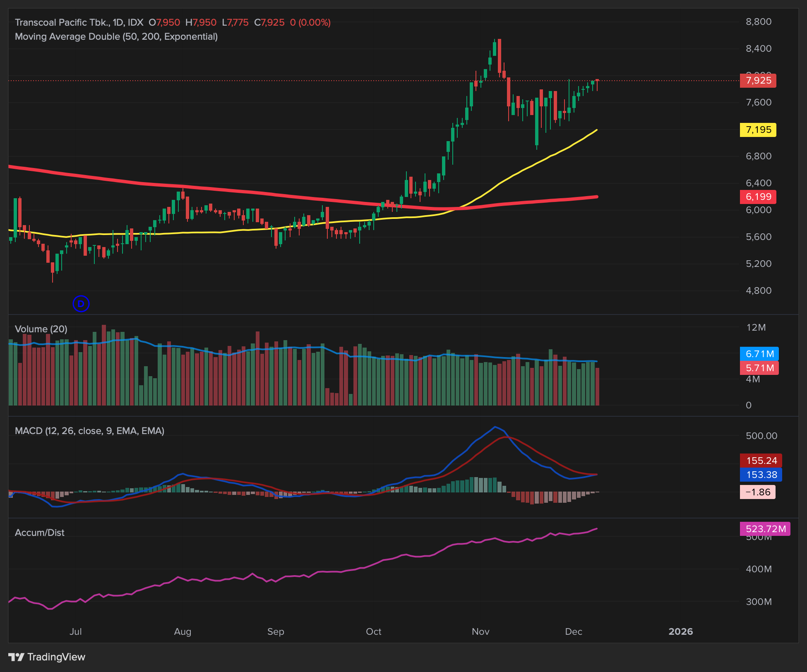Screen dimensions: 807x672
Task: Click the magenta 523.72M Accum/Dist tag
Action: [x=765, y=529]
